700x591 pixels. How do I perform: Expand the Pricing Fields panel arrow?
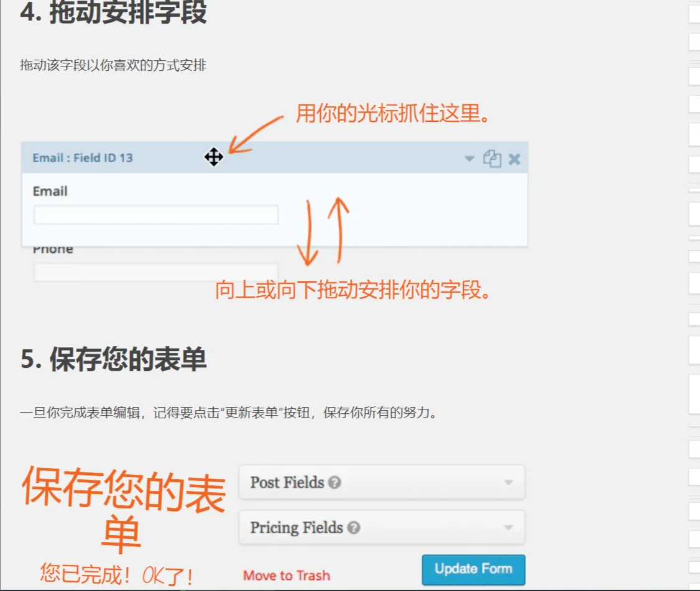click(508, 527)
